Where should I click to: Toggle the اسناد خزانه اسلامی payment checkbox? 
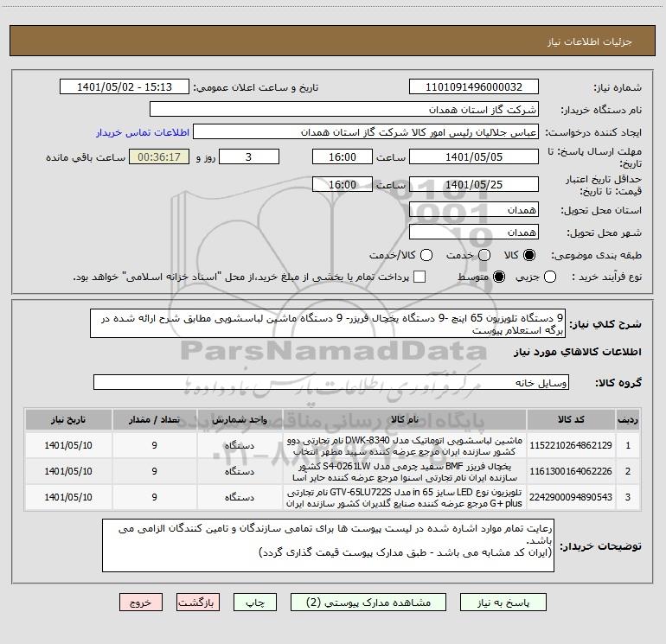pyautogui.click(x=419, y=277)
